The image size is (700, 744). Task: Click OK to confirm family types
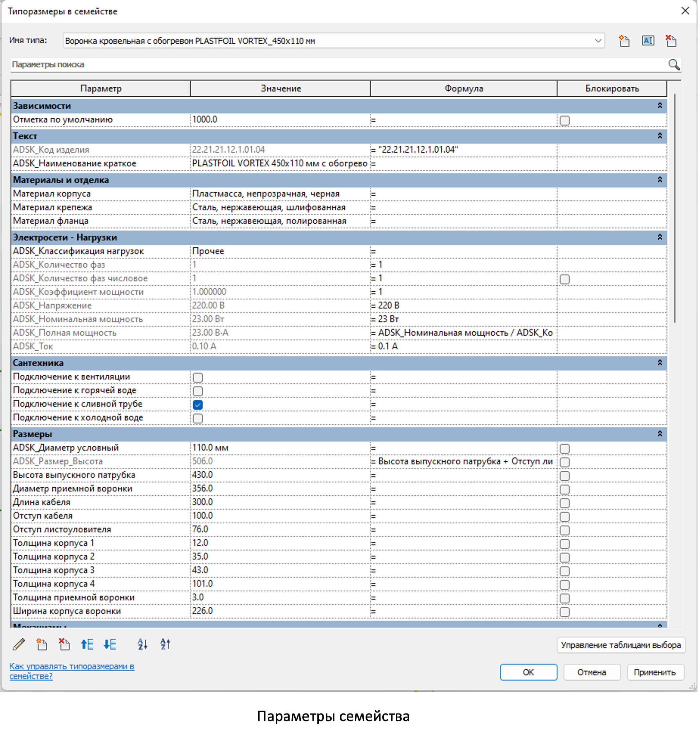(x=528, y=672)
